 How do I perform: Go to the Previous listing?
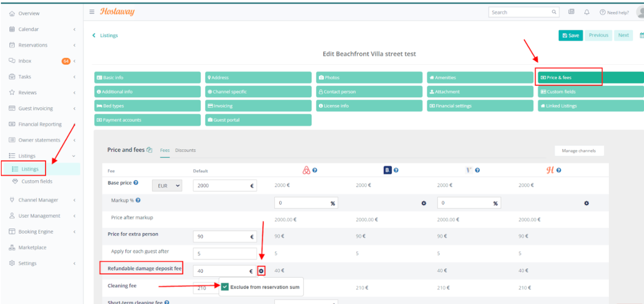point(598,35)
